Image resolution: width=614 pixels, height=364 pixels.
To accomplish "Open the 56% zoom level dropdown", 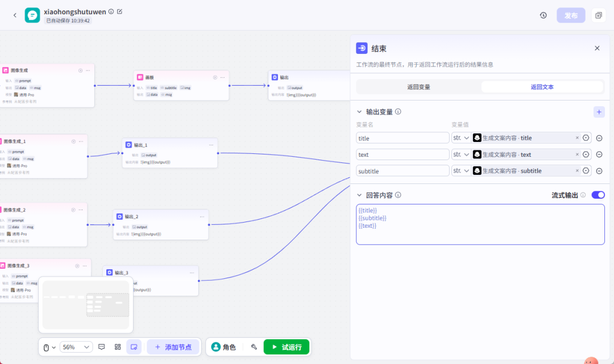I will [x=76, y=347].
